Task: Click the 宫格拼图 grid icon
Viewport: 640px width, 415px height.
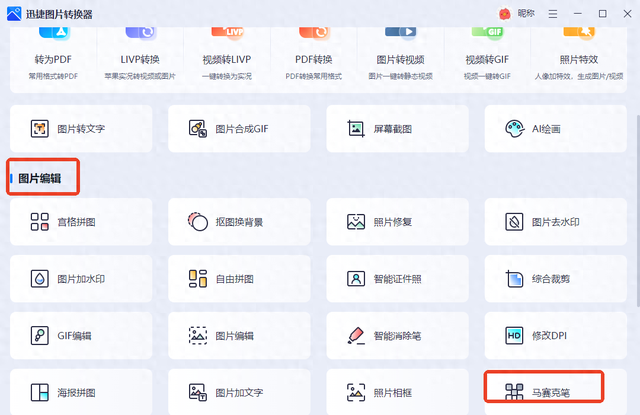Action: coord(40,222)
